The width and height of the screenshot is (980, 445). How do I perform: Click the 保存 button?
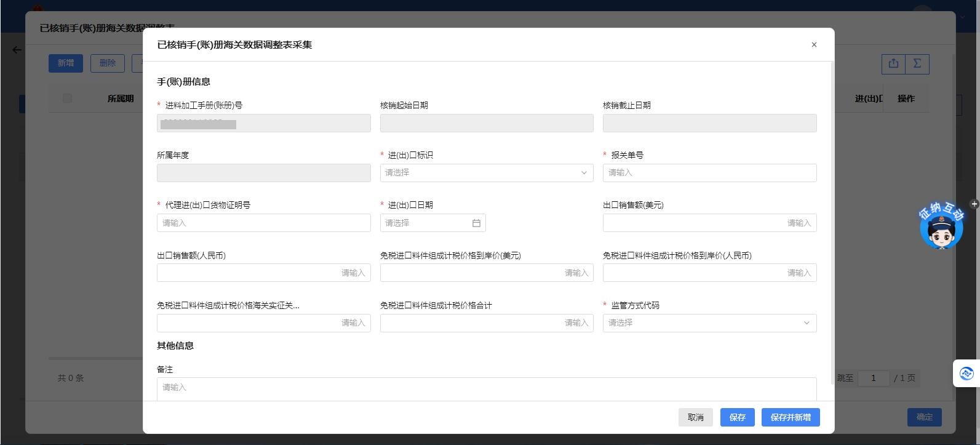point(737,417)
